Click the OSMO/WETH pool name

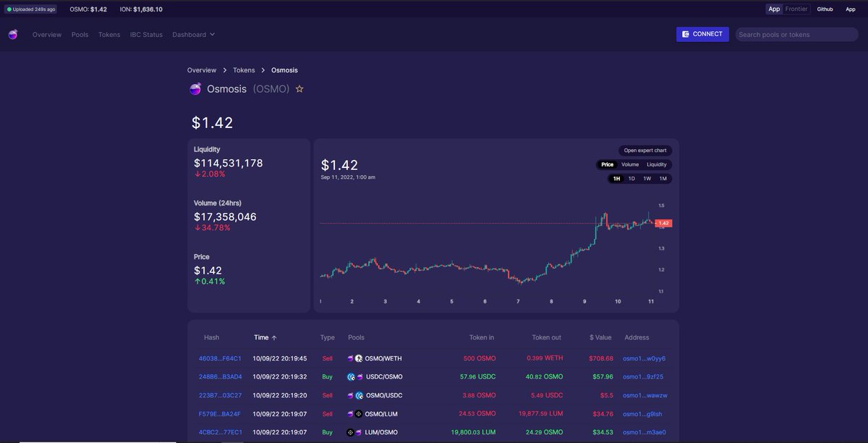pyautogui.click(x=383, y=358)
